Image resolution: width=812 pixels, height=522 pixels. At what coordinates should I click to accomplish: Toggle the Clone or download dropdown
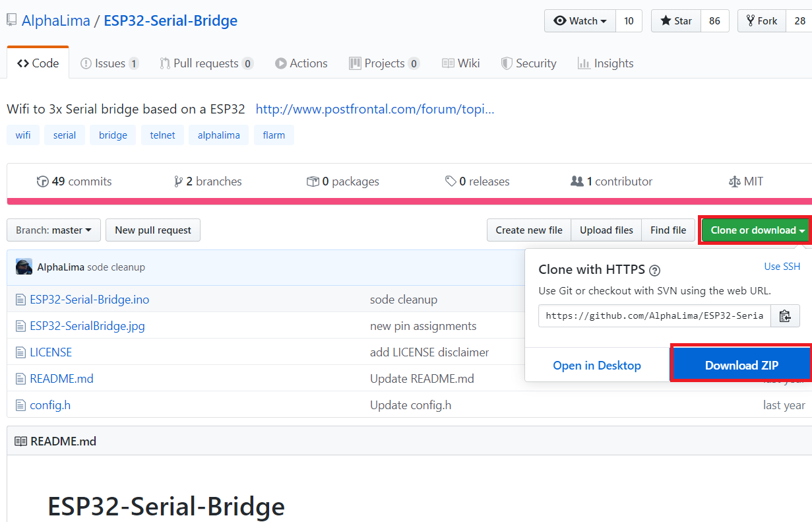pos(757,230)
